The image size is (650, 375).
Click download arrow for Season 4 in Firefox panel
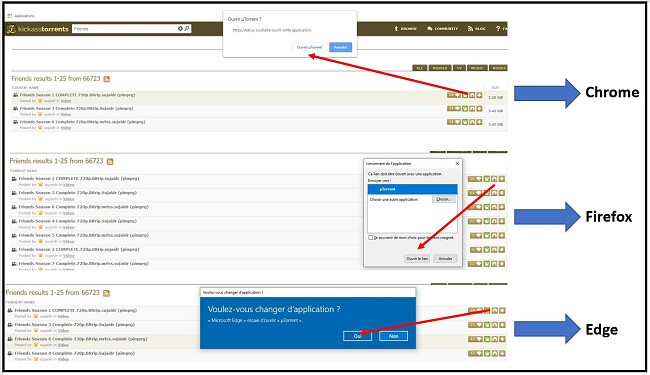tap(502, 221)
